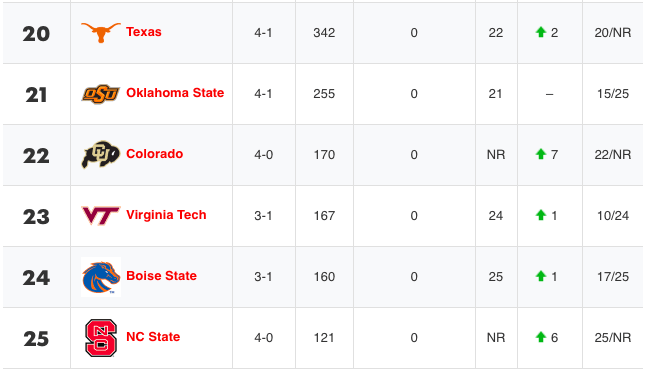Click the green up arrow in Texas row

[541, 32]
